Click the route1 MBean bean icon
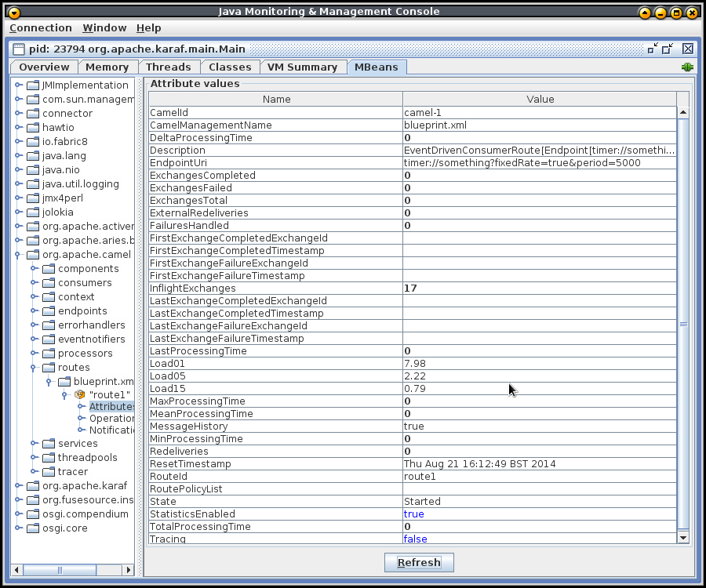Image resolution: width=706 pixels, height=588 pixels. click(x=79, y=394)
